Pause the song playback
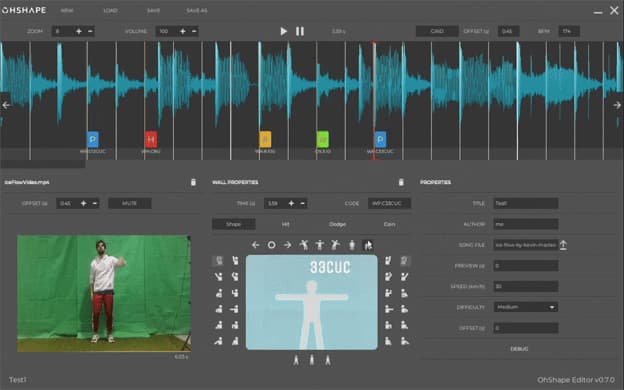Viewport: 624px width, 390px height. [300, 31]
